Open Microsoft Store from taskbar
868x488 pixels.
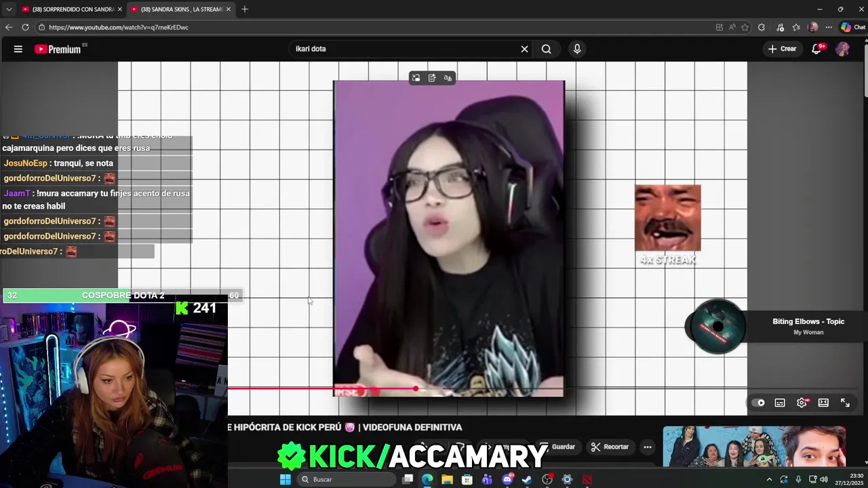coord(467,479)
